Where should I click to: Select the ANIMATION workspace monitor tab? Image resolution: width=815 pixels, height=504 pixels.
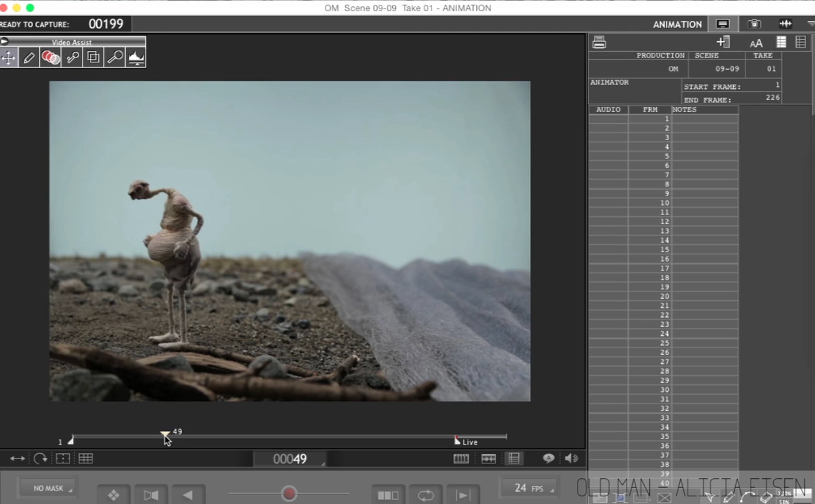point(723,24)
